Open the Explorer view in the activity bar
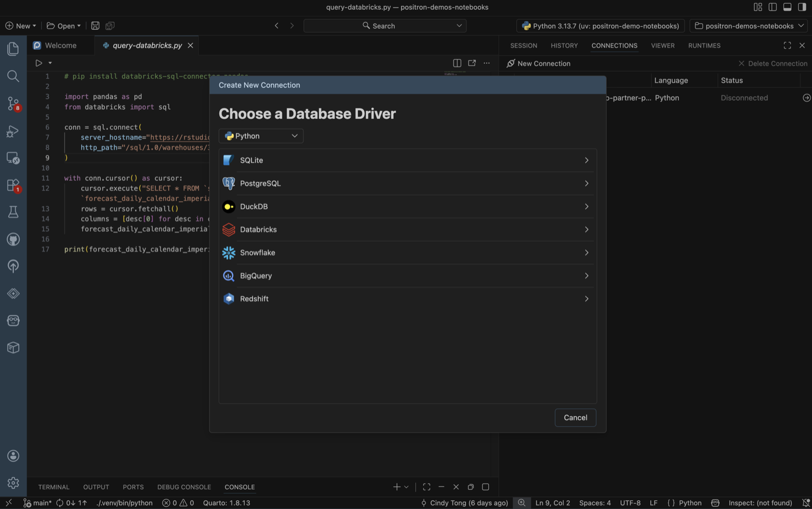 [x=13, y=49]
